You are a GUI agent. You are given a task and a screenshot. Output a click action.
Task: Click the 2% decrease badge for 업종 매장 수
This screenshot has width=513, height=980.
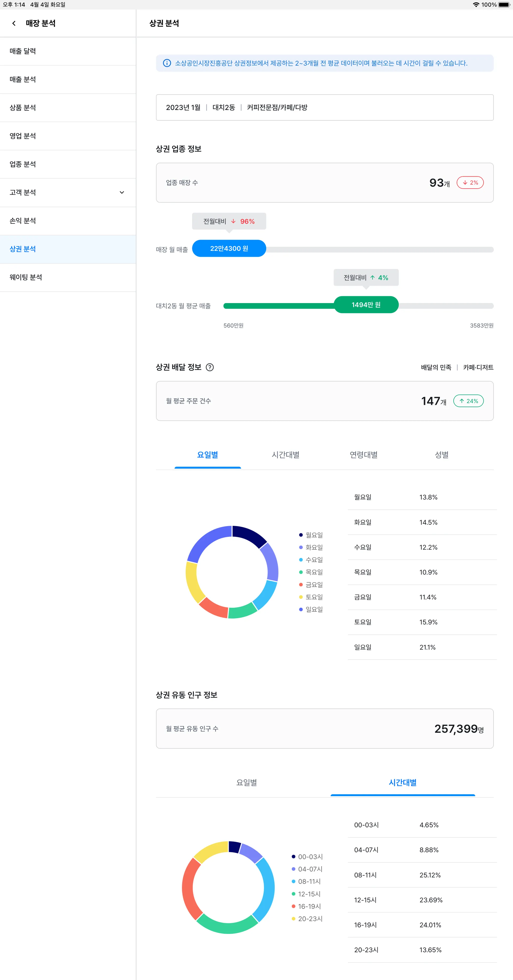pyautogui.click(x=470, y=183)
